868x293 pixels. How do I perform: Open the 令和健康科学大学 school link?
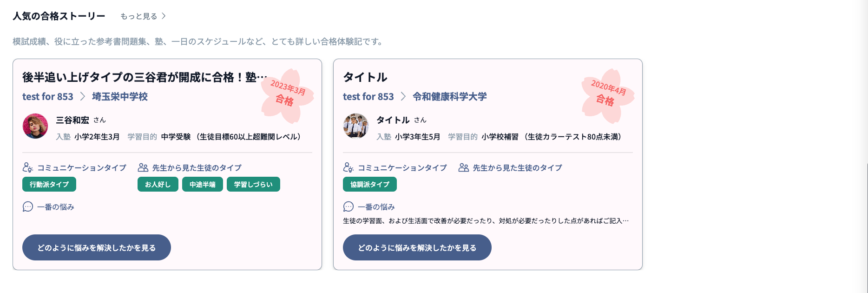click(x=450, y=96)
